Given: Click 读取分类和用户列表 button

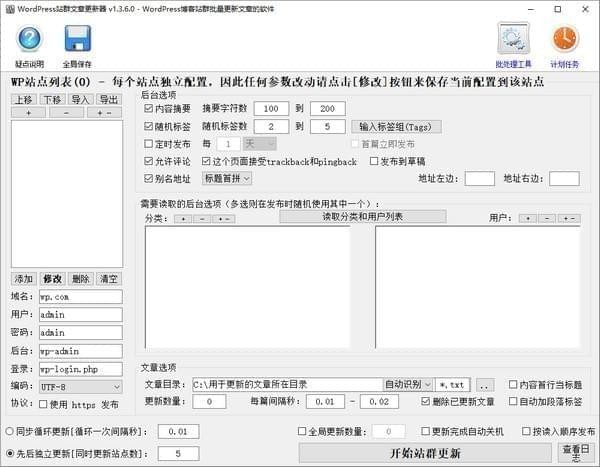Looking at the screenshot, I should pos(362,217).
